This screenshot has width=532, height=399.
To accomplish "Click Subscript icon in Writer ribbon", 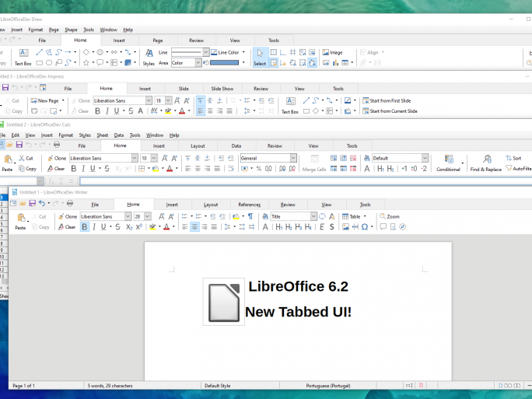I will (129, 227).
